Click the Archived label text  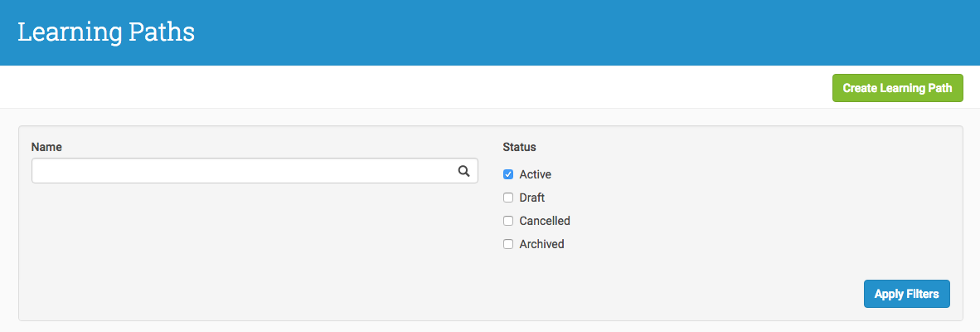pyautogui.click(x=541, y=244)
